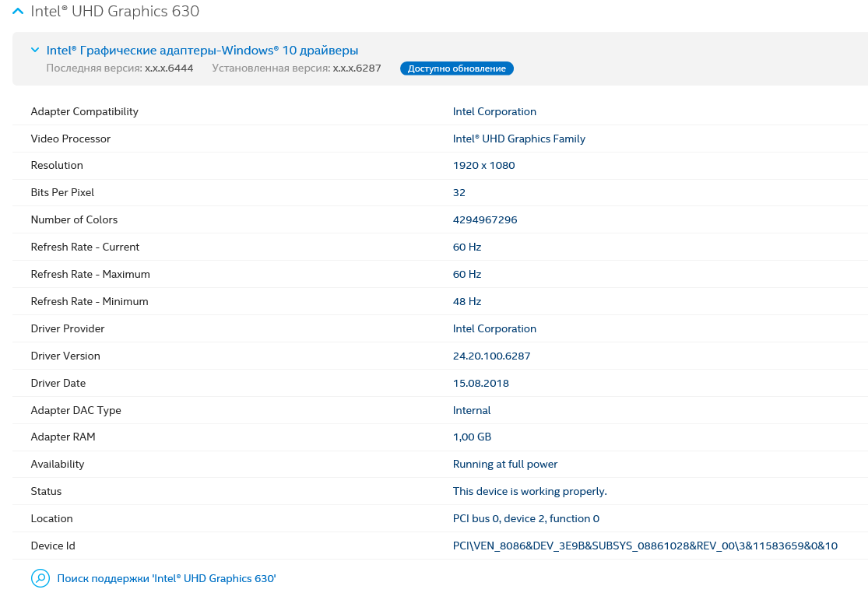Select the Availability label
Image resolution: width=868 pixels, height=593 pixels.
coord(58,464)
